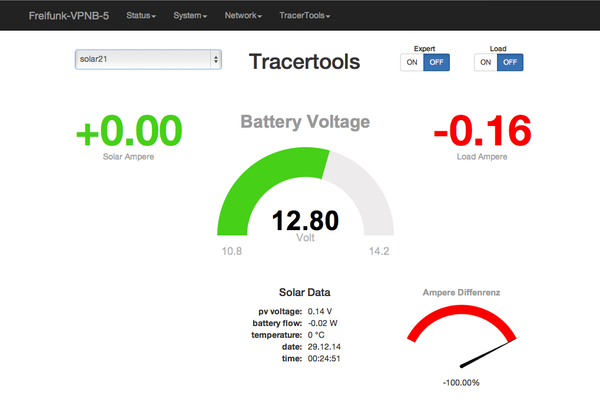
Task: Click the 12.80 Volt reading
Action: (305, 220)
